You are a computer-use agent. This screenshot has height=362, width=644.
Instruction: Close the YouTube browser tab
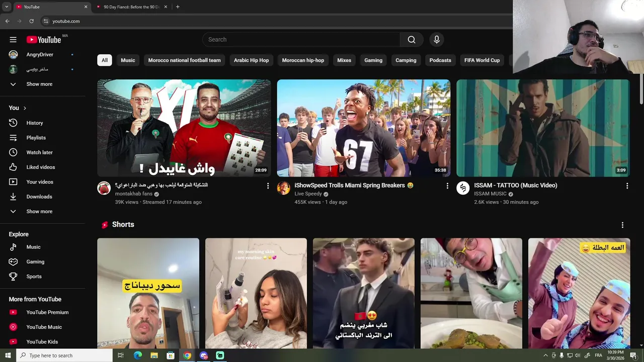tap(86, 7)
